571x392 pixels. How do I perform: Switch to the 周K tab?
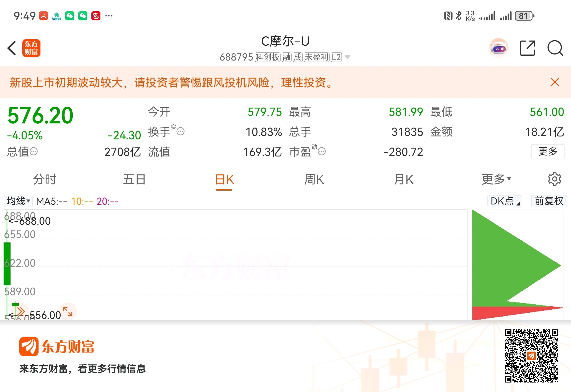314,179
